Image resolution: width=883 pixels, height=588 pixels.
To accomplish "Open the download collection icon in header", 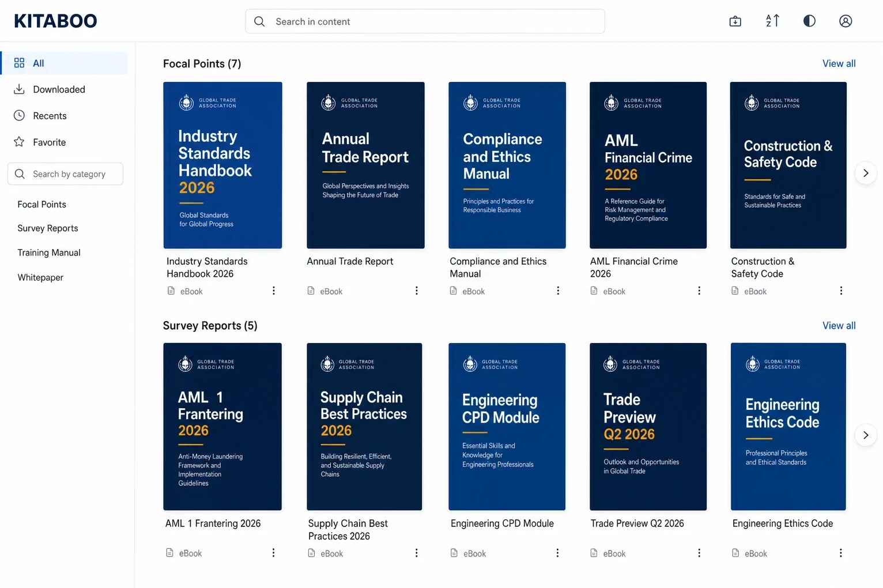I will click(735, 21).
